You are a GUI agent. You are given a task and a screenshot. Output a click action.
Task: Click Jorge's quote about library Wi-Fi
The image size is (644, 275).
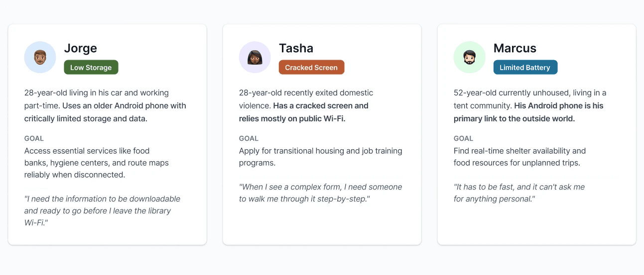tap(102, 211)
